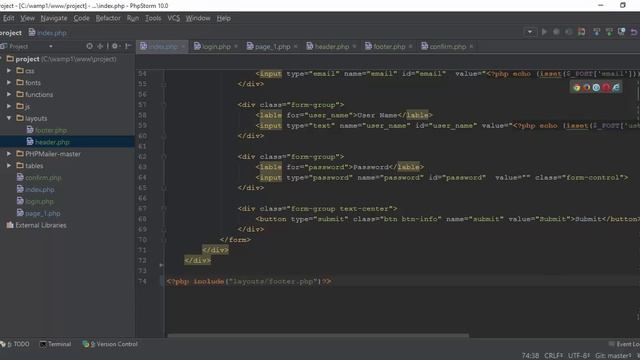Open the Window menu

[198, 18]
